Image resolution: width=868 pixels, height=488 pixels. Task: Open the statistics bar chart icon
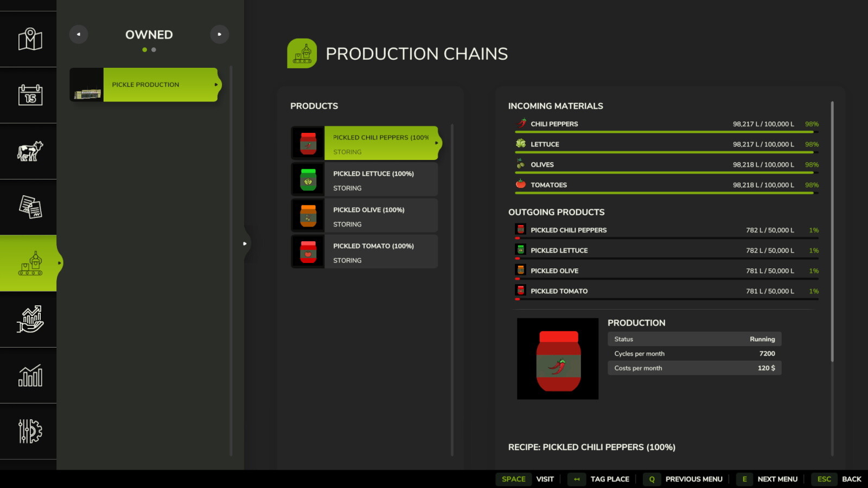click(x=30, y=376)
